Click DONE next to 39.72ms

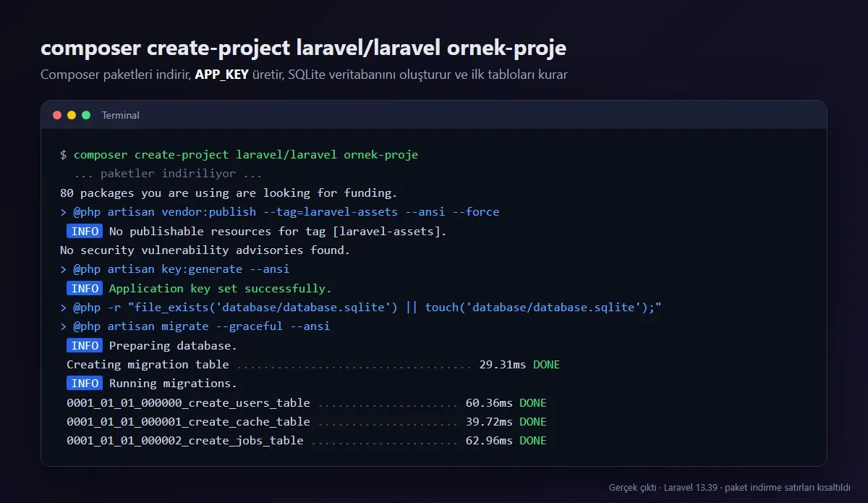coord(533,422)
